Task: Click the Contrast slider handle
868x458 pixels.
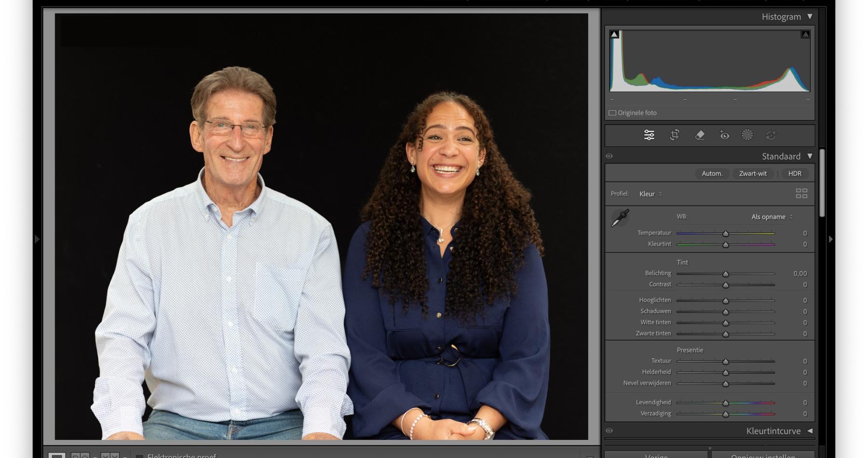Action: pyautogui.click(x=725, y=285)
